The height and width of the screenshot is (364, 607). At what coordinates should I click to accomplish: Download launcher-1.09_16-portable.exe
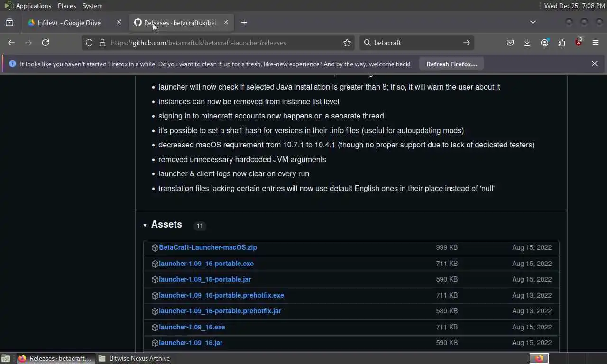206,264
